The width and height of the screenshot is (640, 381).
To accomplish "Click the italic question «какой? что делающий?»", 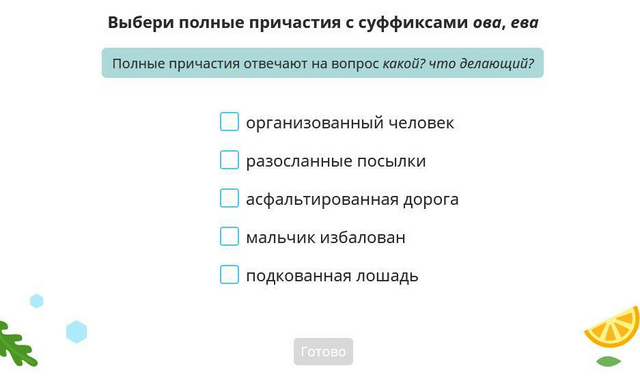I will tap(458, 64).
